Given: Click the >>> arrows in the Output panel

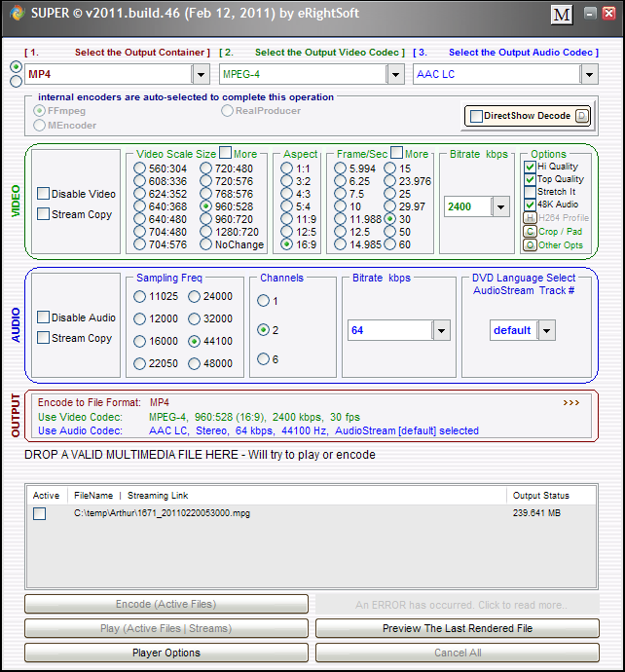Looking at the screenshot, I should [x=570, y=402].
